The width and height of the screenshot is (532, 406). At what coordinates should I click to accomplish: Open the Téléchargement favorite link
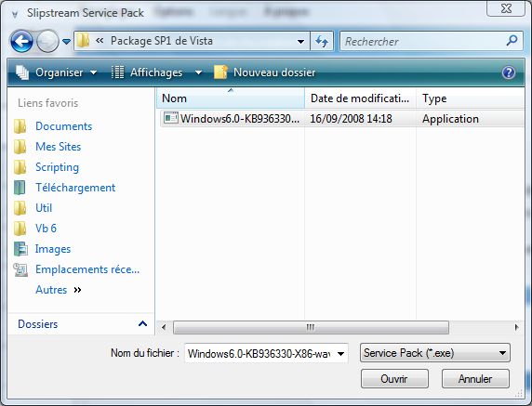point(75,188)
